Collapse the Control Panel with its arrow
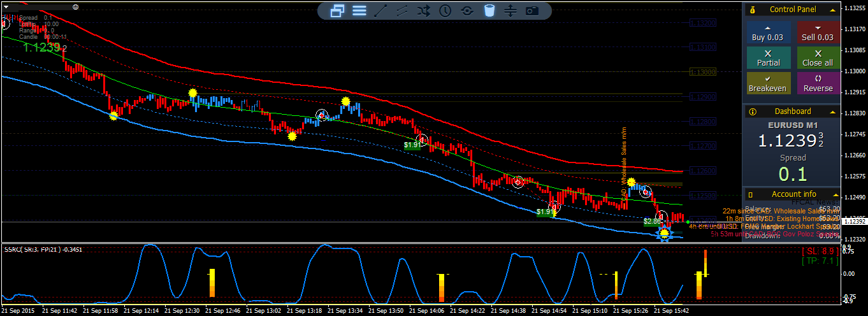The height and width of the screenshot is (316, 868). (832, 10)
